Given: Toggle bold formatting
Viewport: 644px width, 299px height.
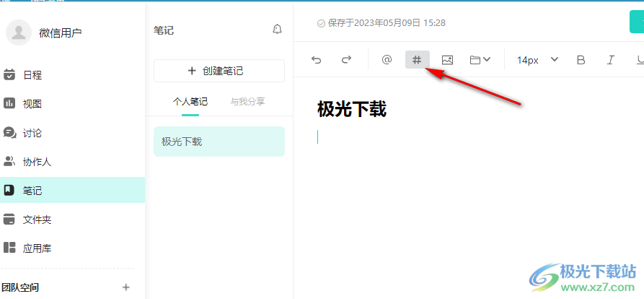Looking at the screenshot, I should tap(581, 60).
